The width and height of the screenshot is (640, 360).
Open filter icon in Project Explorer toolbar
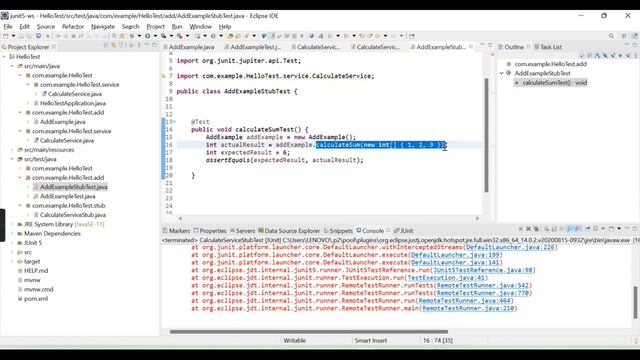point(122,45)
